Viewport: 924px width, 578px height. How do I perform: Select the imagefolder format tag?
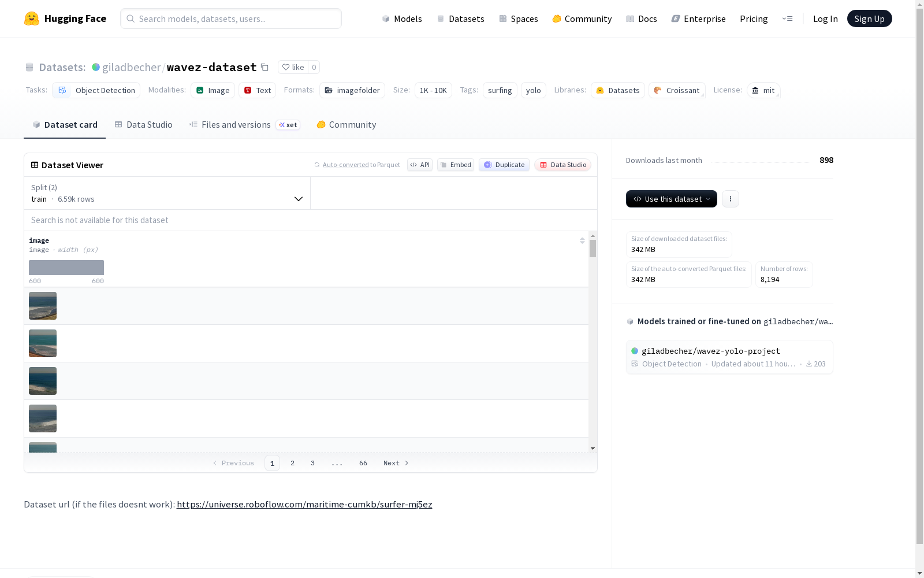(352, 90)
